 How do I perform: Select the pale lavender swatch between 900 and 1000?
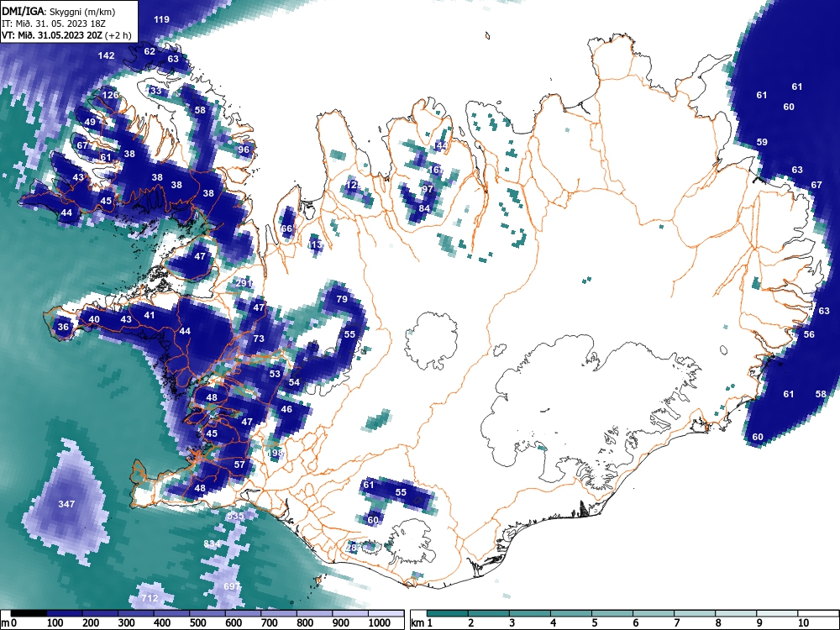tap(350, 613)
